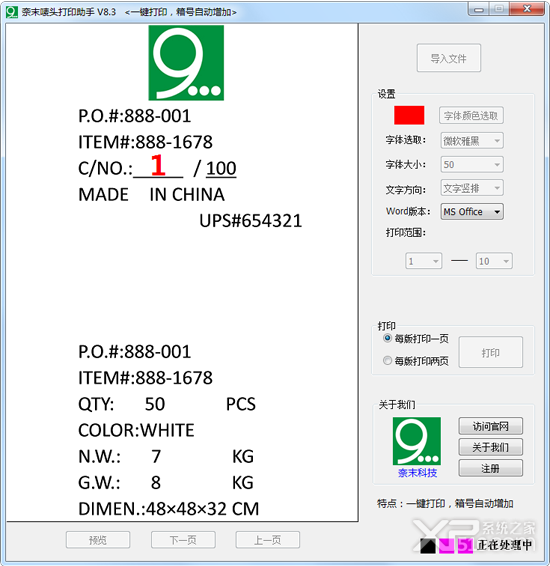Click the 奈末科技 logo in About section
Viewport: 550px width, 566px height.
click(416, 441)
